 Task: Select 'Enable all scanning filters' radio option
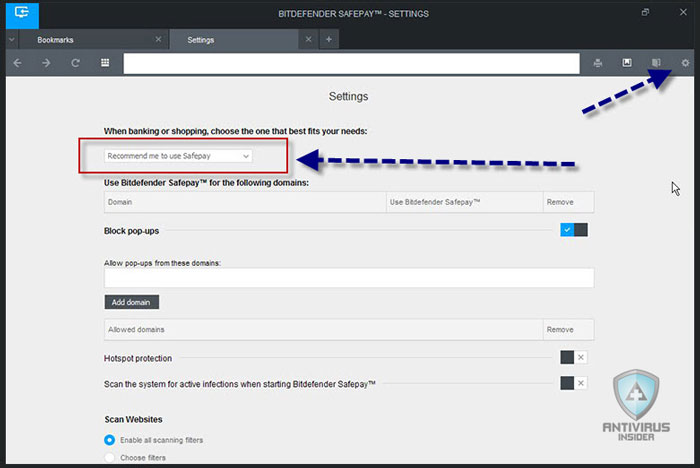click(x=109, y=440)
